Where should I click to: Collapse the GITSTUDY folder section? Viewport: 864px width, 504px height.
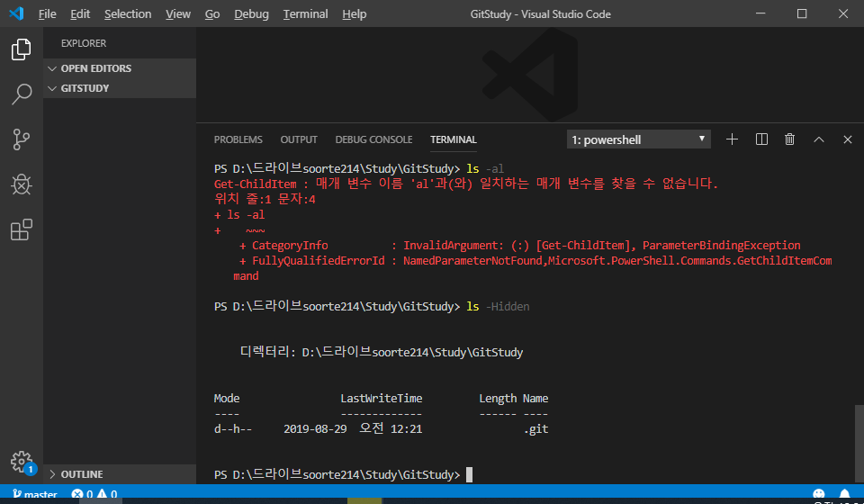click(120, 88)
